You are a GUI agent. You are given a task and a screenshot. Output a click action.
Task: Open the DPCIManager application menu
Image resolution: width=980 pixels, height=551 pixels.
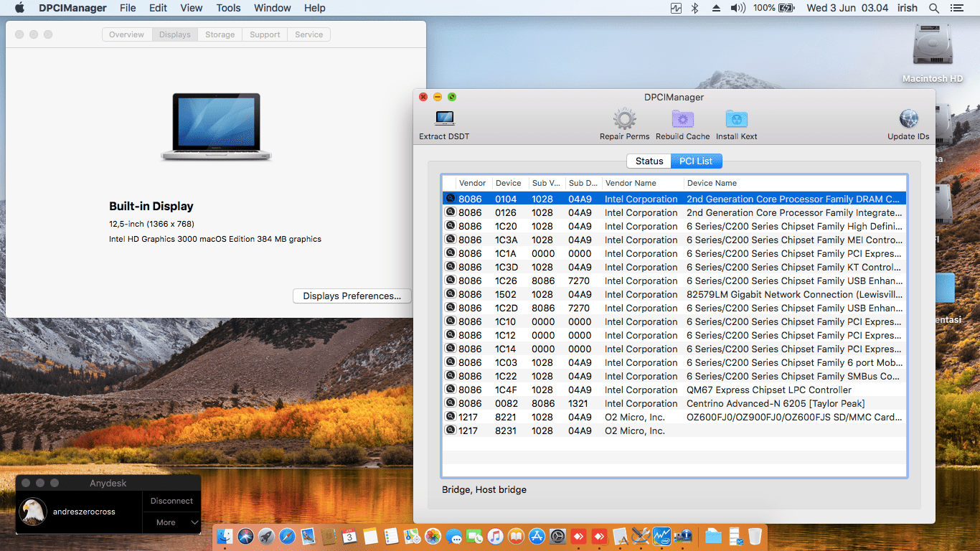71,8
